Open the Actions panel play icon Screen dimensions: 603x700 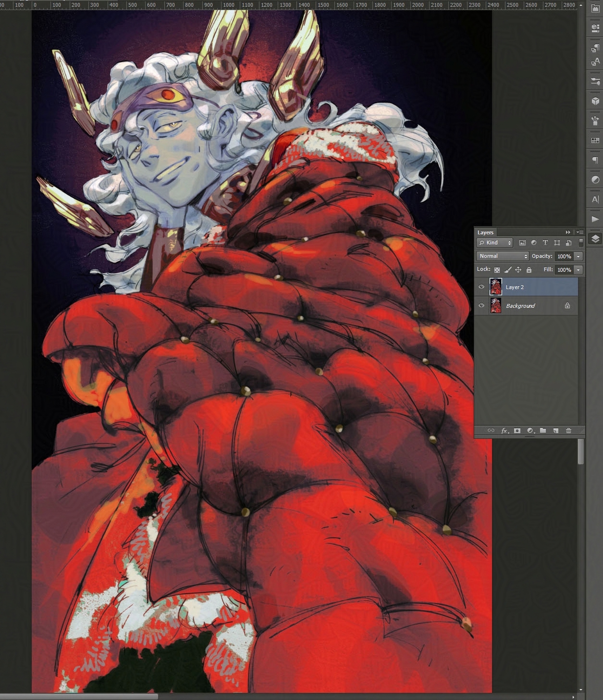pos(595,219)
